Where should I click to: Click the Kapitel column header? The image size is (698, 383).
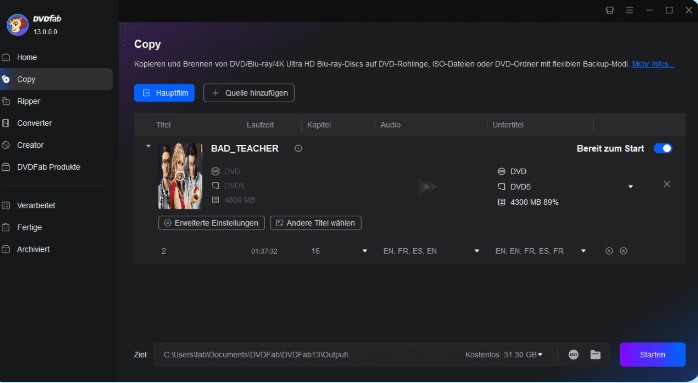point(319,125)
